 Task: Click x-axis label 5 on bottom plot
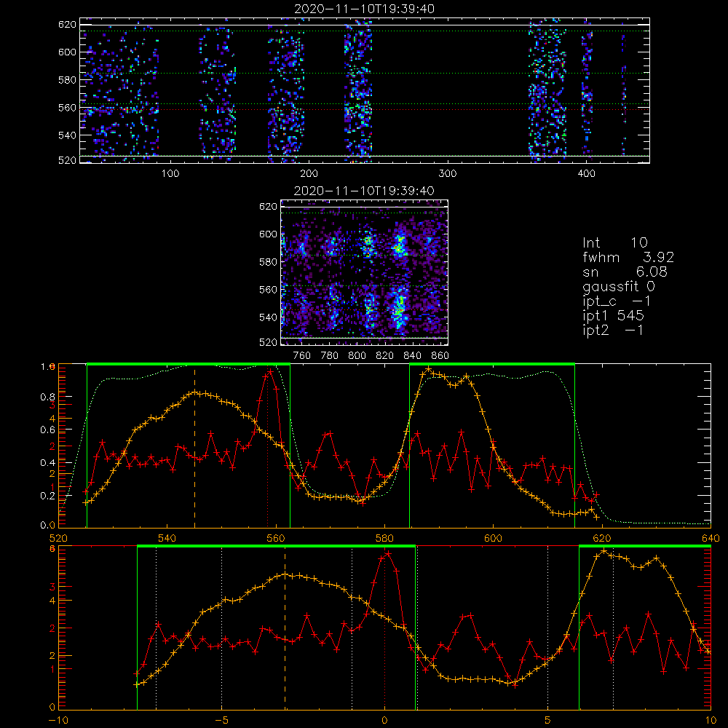(548, 720)
